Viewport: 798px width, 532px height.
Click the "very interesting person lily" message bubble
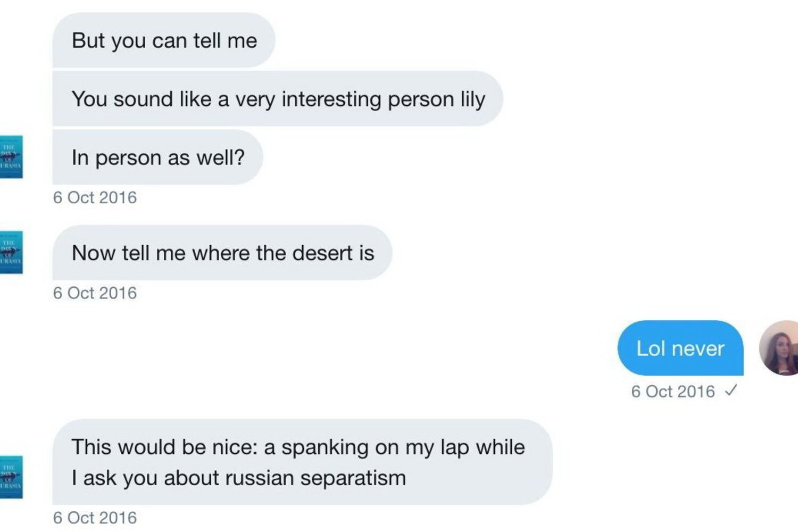point(278,99)
